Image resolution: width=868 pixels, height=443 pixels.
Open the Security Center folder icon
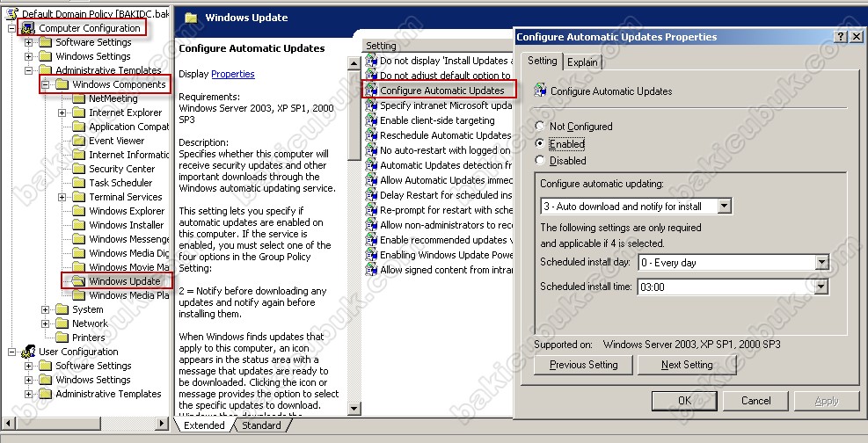click(78, 169)
